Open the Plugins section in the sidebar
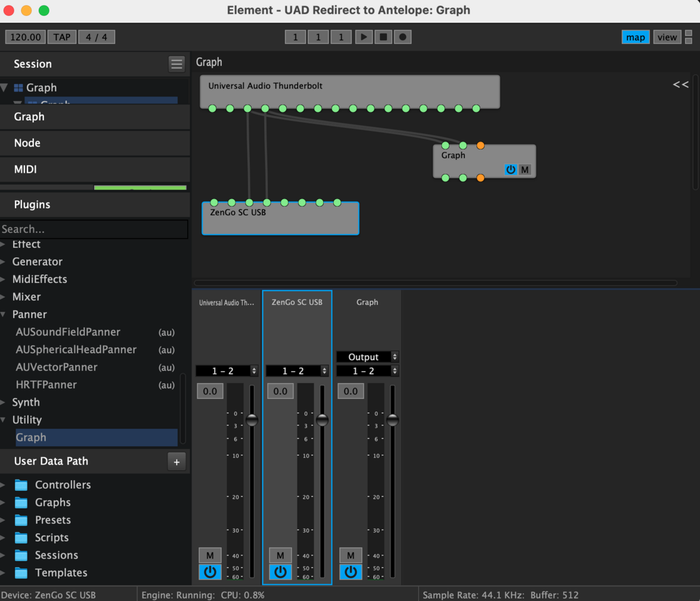This screenshot has width=700, height=601. (95, 205)
